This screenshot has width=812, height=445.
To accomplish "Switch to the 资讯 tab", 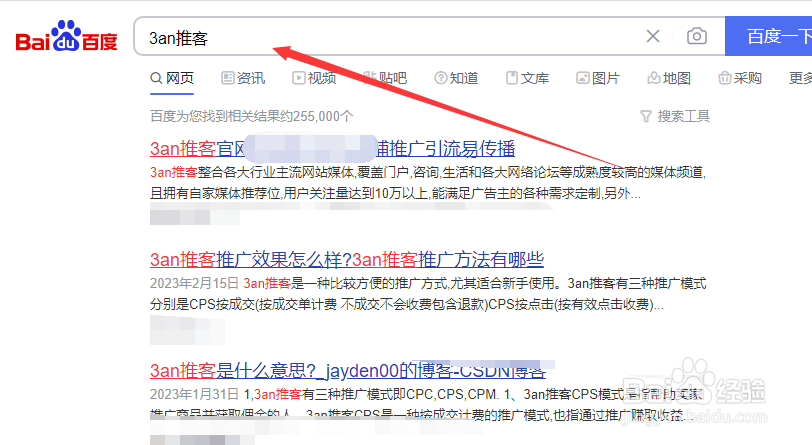I will pos(243,78).
